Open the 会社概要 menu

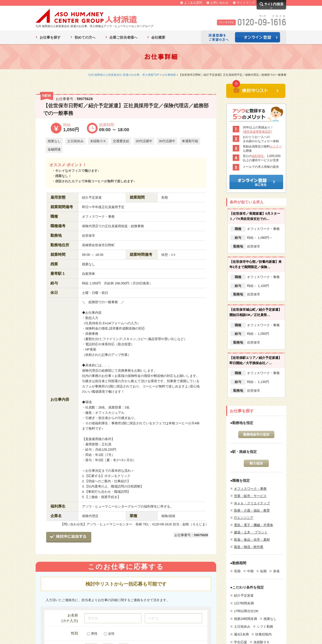pos(156,37)
